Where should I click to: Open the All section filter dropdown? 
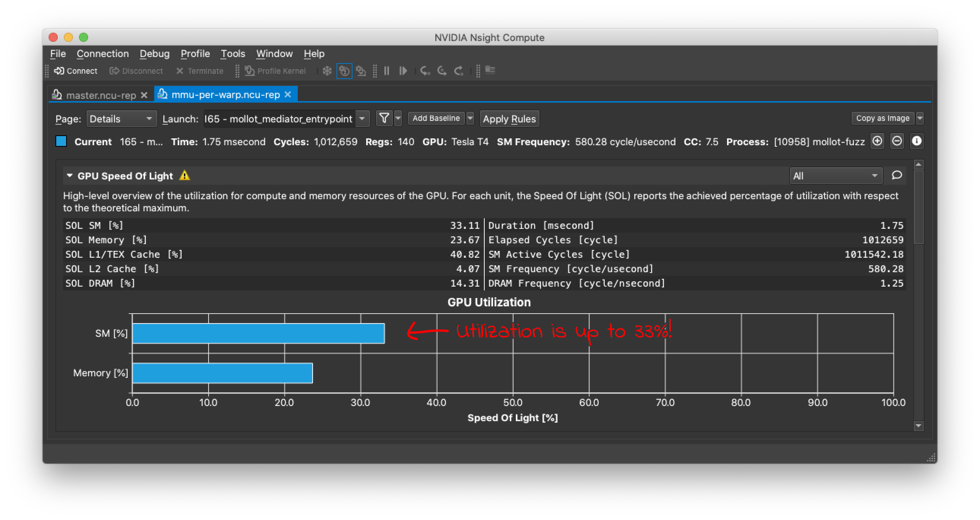(x=835, y=176)
